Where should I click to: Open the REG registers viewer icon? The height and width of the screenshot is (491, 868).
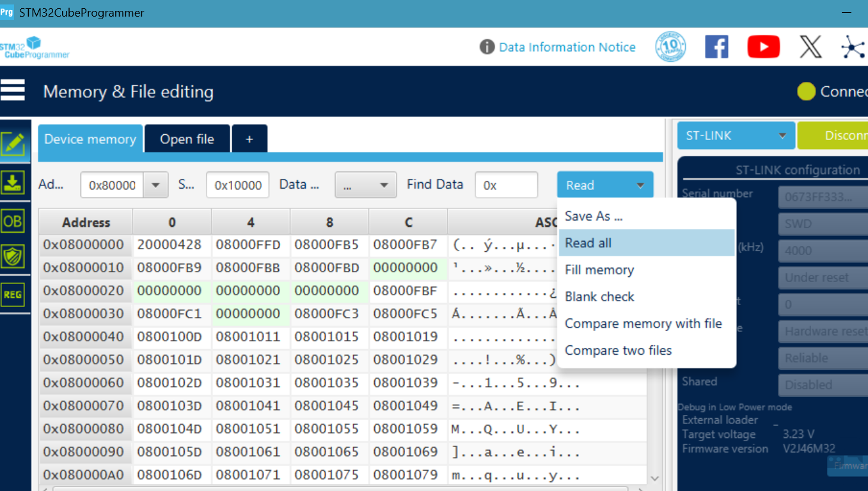[13, 294]
